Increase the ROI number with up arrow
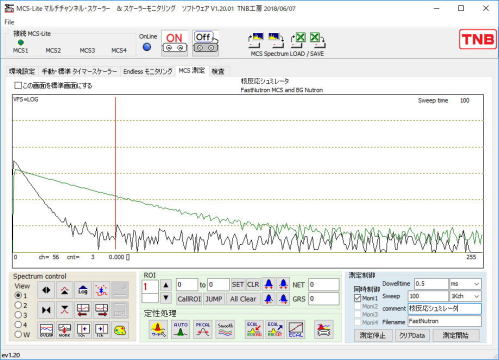Image resolution: width=499 pixels, height=360 pixels. pos(166,285)
